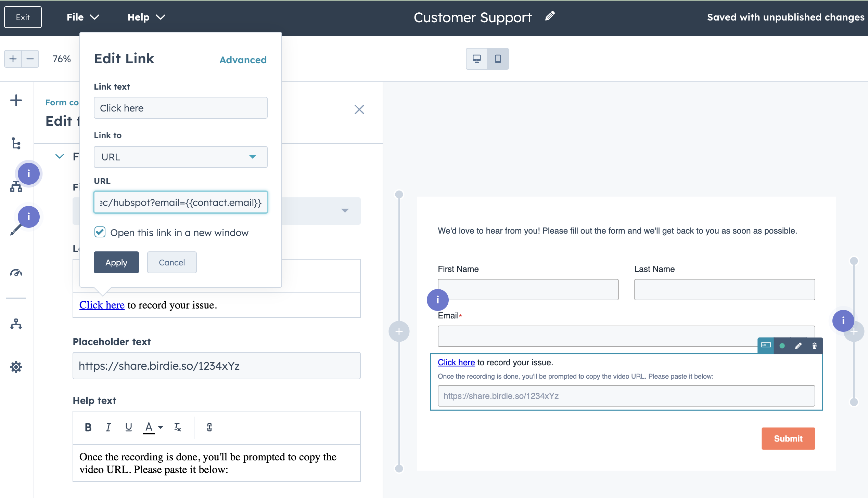Viewport: 868px width, 498px height.
Task: Click the Placeholder text input field
Action: (x=216, y=366)
